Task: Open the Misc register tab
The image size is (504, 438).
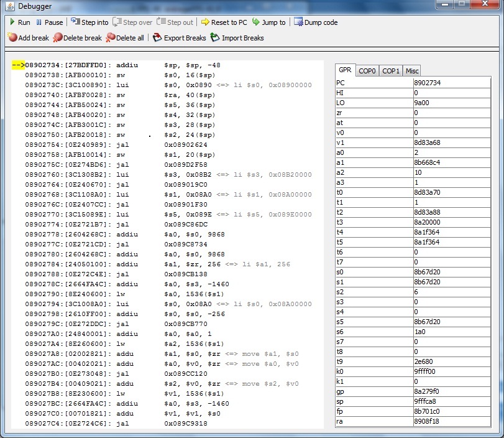Action: tap(411, 71)
